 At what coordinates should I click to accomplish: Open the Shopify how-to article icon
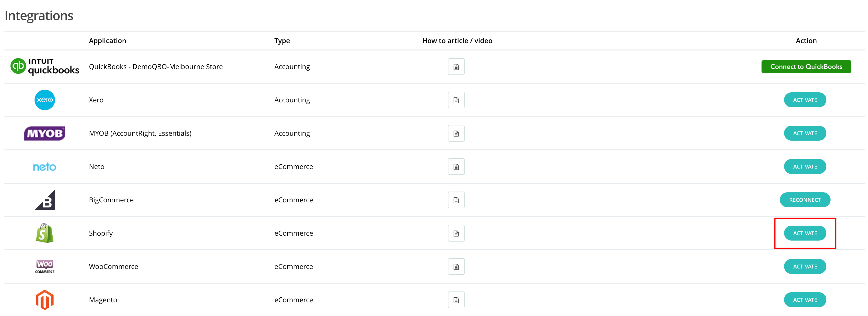coord(456,233)
